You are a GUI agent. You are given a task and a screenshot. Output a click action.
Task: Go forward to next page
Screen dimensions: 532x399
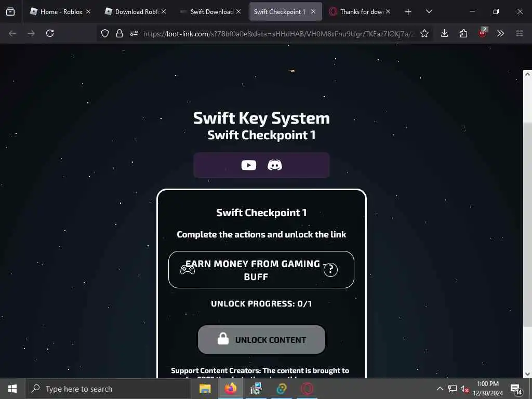(x=31, y=33)
